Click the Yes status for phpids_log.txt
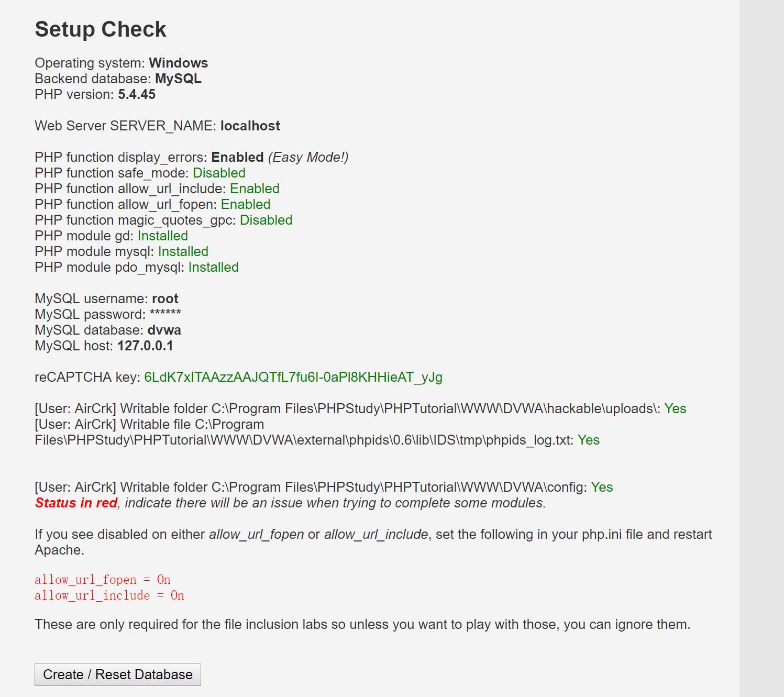Viewport: 784px width, 697px height. click(x=589, y=440)
